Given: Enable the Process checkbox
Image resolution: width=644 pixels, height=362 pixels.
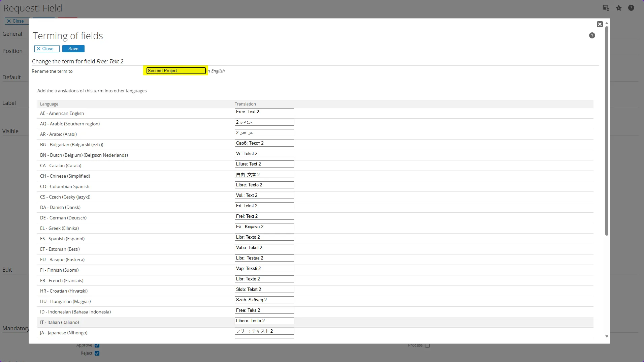Looking at the screenshot, I should pyautogui.click(x=427, y=345).
